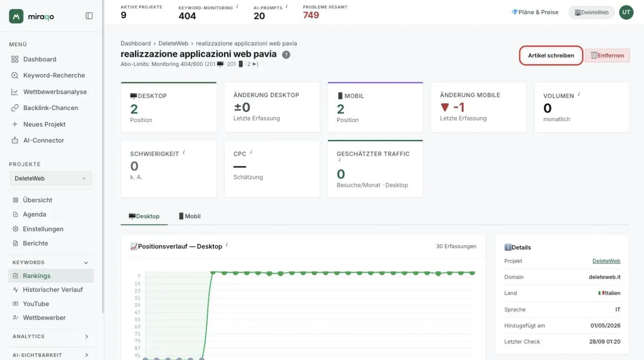This screenshot has width=644, height=360.
Task: Click DeleteWeb in the breadcrumb
Action: [x=173, y=43]
